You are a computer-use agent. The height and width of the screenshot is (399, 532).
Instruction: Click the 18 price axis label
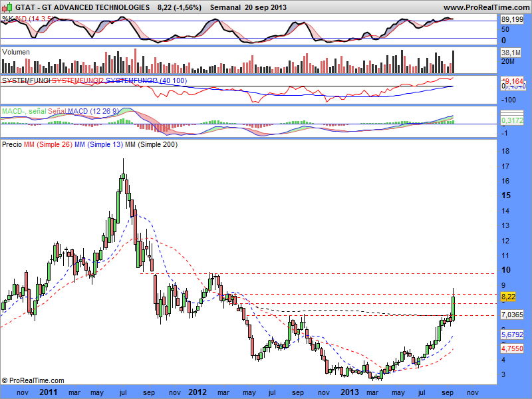pyautogui.click(x=505, y=151)
